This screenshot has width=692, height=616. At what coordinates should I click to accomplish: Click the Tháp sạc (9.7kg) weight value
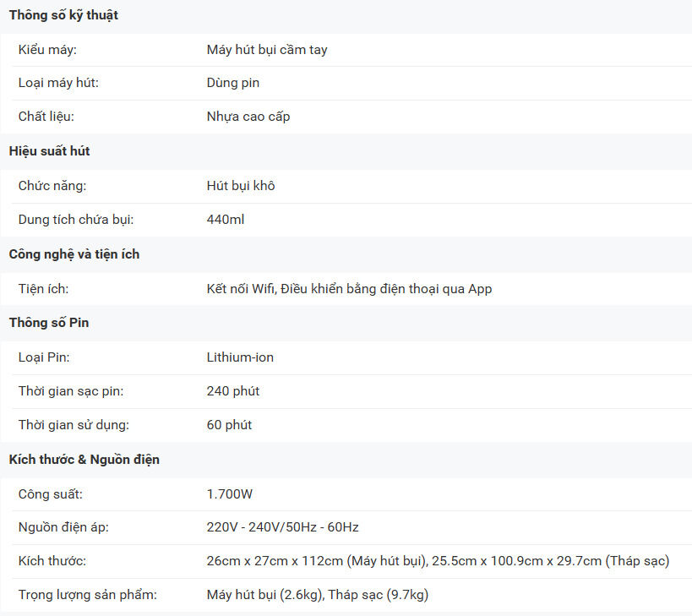[x=379, y=595]
